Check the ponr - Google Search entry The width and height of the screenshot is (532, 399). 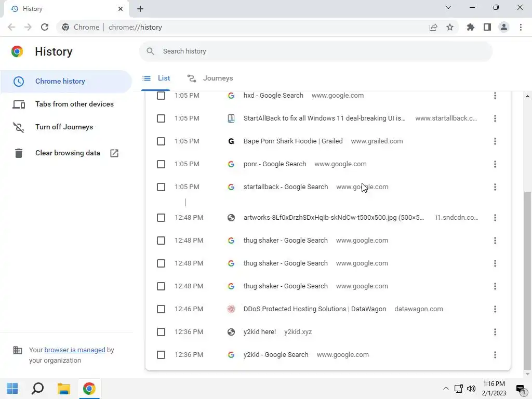pos(161,164)
